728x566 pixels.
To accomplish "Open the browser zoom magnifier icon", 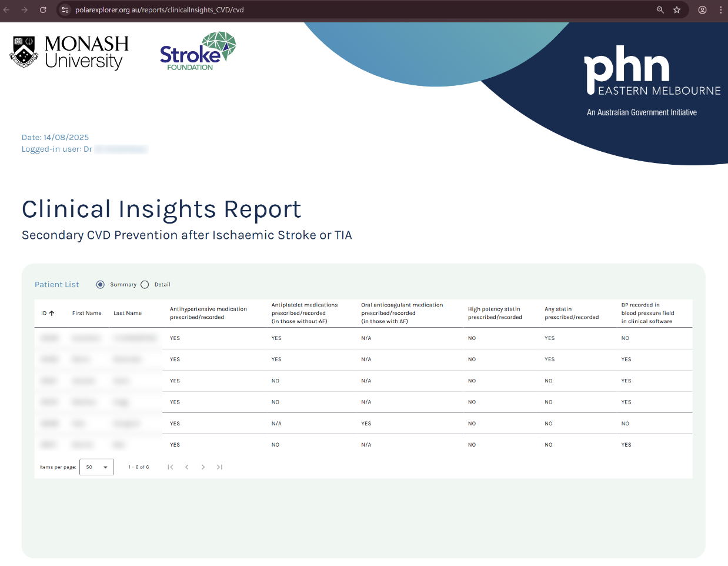I will [x=660, y=10].
